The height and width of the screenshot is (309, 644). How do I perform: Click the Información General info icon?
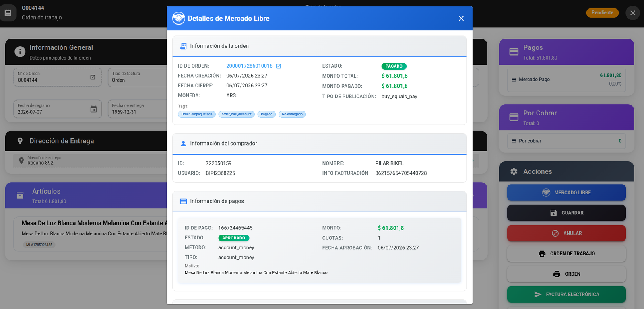coord(20,51)
